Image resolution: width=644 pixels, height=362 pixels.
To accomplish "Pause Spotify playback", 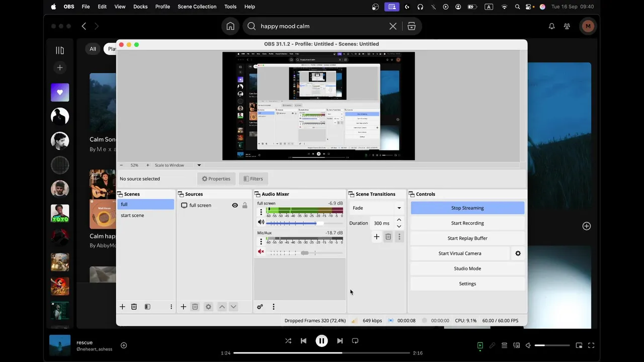I will point(321,341).
